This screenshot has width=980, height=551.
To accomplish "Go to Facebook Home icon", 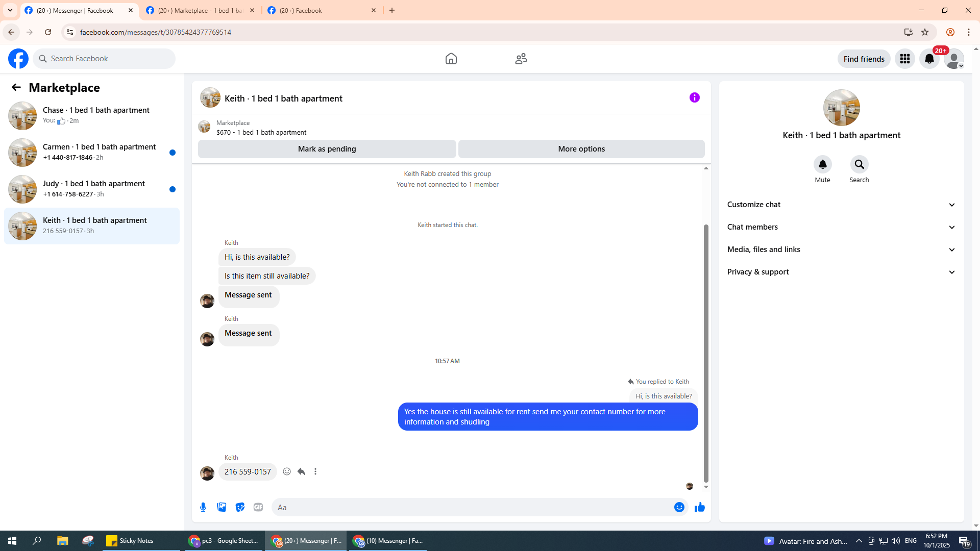I will [451, 59].
